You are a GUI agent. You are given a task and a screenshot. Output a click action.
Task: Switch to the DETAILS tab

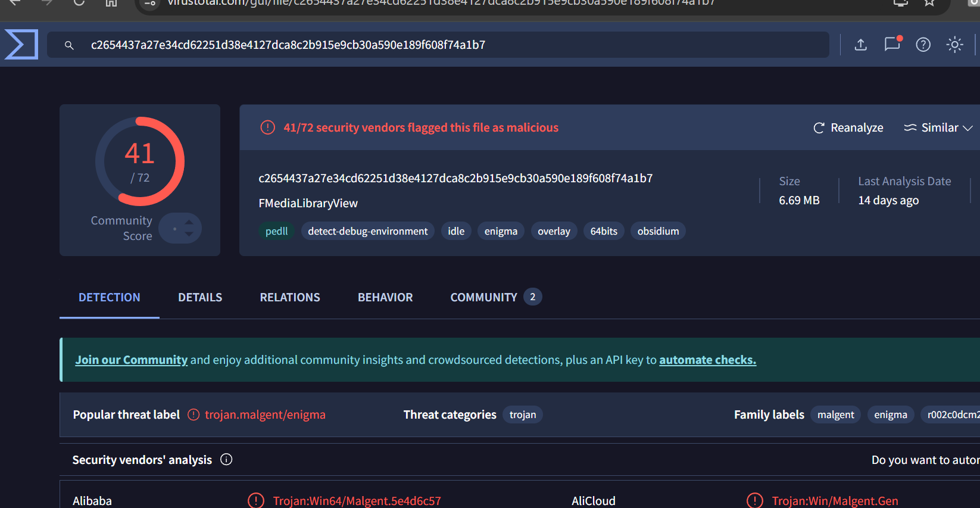200,297
